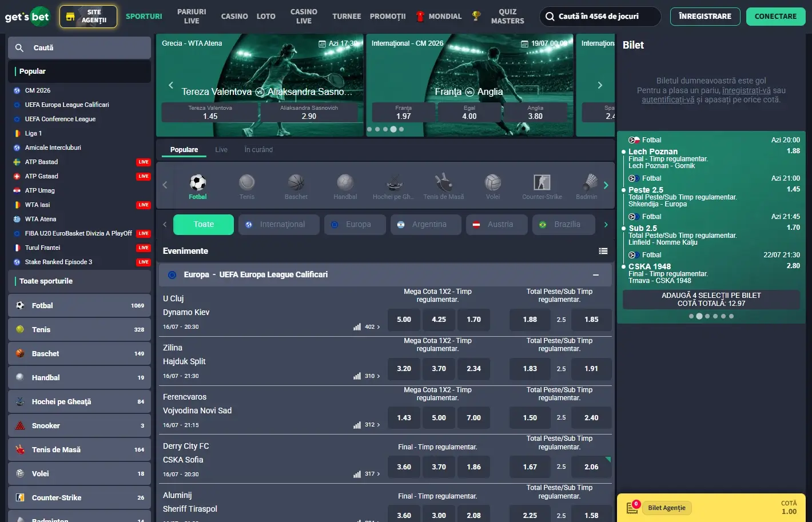The image size is (812, 522).
Task: Show earlier country filters with left arrow
Action: tap(165, 225)
